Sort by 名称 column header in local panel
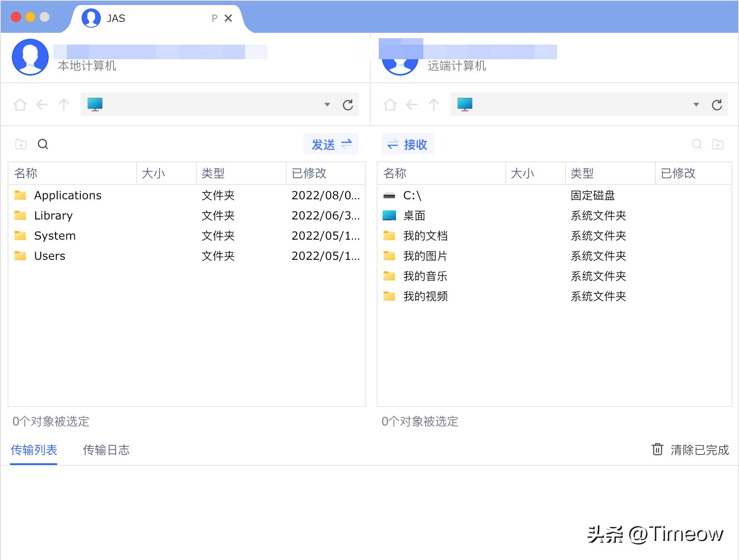Viewport: 739px width, 560px height. point(25,173)
